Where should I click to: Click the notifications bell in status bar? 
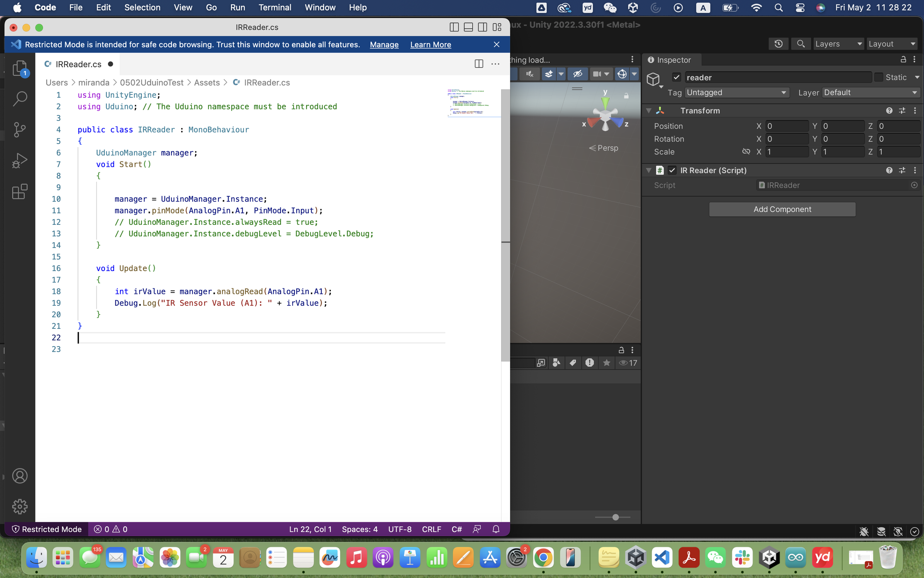496,529
